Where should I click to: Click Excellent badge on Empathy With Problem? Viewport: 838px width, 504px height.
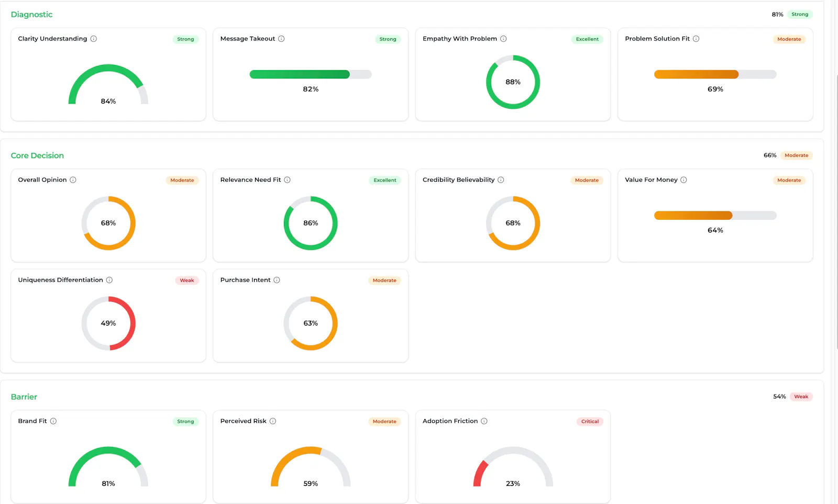(587, 39)
